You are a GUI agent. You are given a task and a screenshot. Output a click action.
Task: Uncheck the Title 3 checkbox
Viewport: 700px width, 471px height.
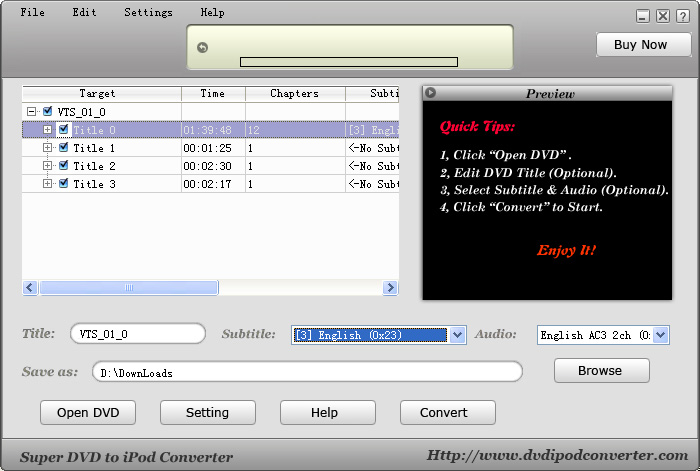(x=63, y=184)
